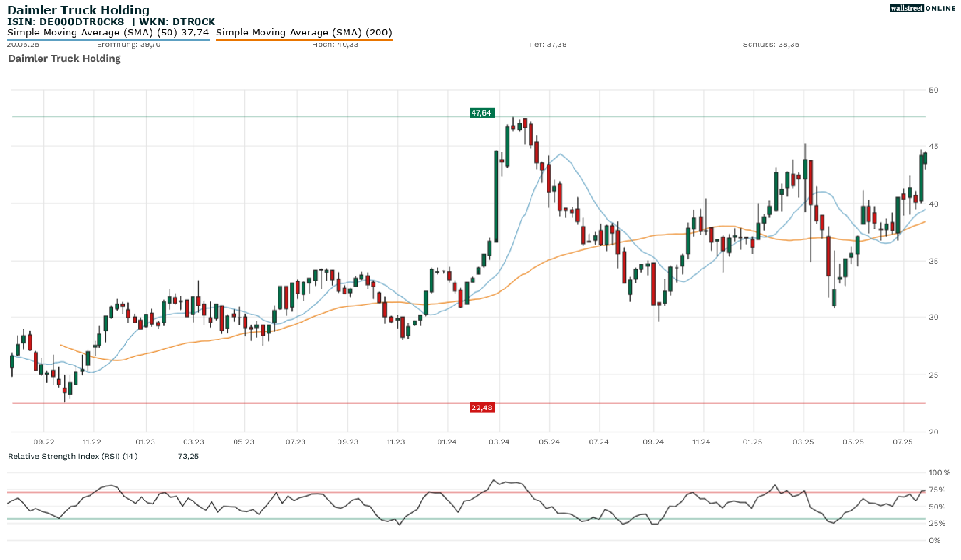Click the Schluss: 38,35 value text

pyautogui.click(x=771, y=45)
